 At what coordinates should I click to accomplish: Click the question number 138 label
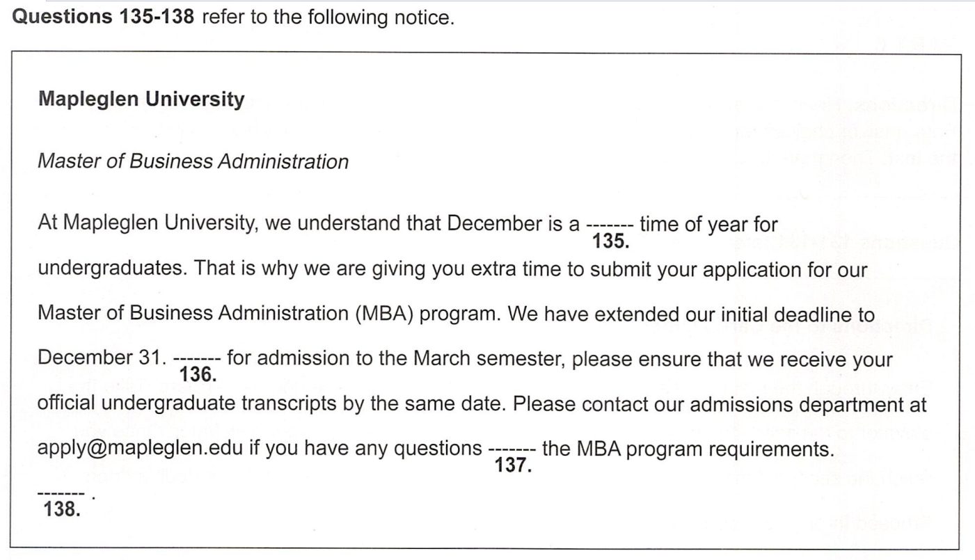pyautogui.click(x=61, y=510)
